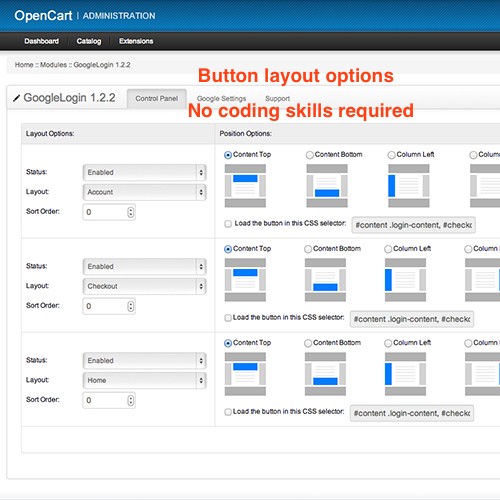Click the CSS selector text field in the Checkout row
This screenshot has height=500, width=500.
(x=412, y=319)
